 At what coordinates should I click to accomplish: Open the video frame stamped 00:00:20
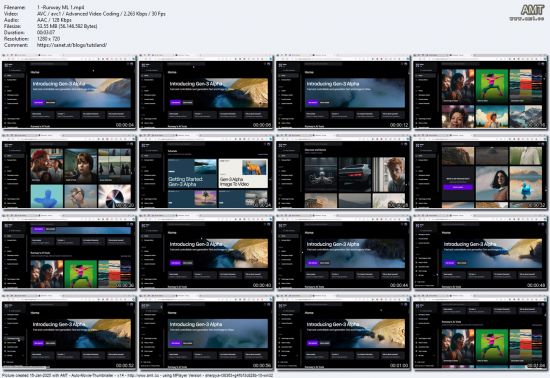pos(69,172)
